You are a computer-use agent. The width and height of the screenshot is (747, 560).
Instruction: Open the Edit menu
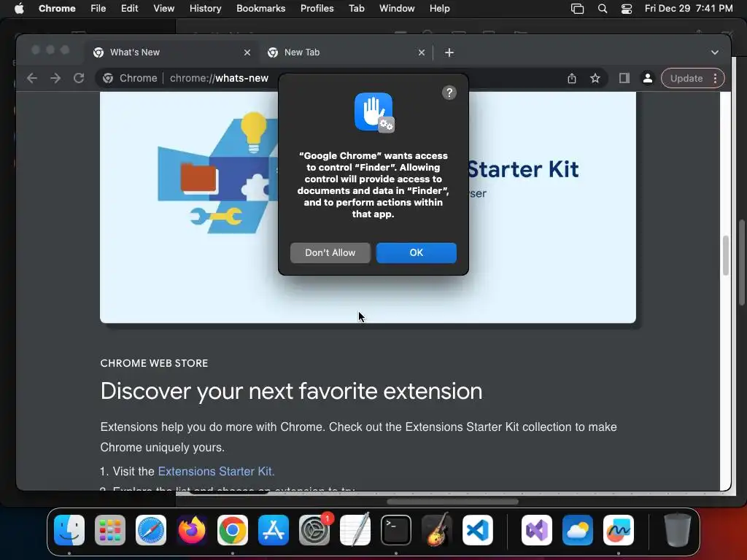pos(129,8)
